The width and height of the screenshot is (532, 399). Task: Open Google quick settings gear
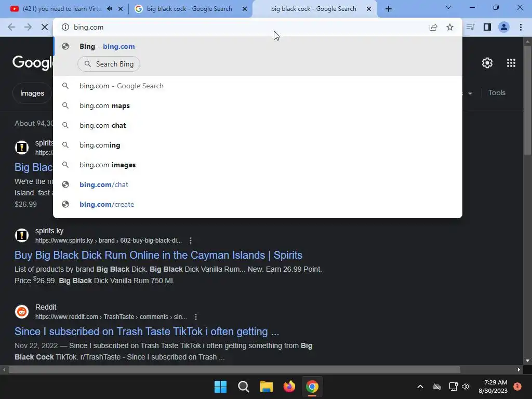click(x=487, y=63)
